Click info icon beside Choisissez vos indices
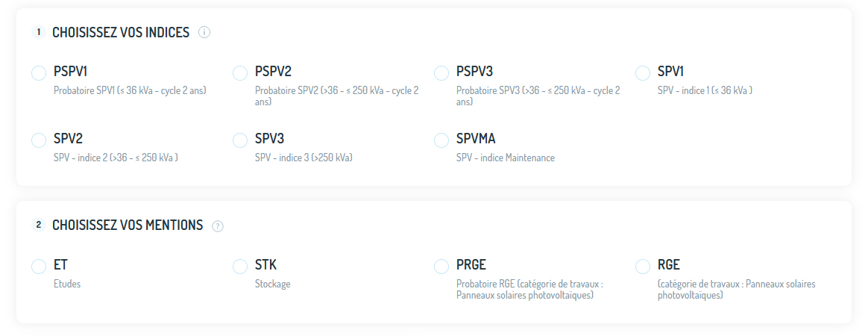This screenshot has height=336, width=868. 205,32
